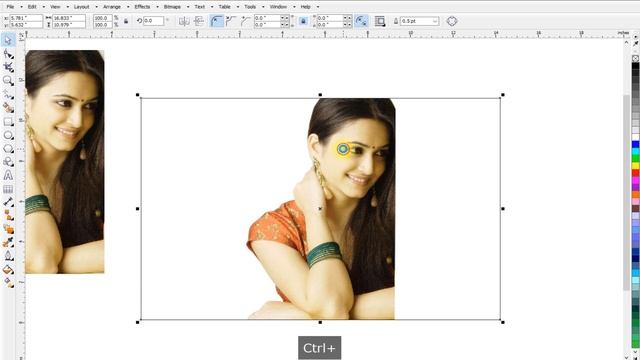
Task: Click the vertical scrollbar thumb
Action: click(x=627, y=192)
